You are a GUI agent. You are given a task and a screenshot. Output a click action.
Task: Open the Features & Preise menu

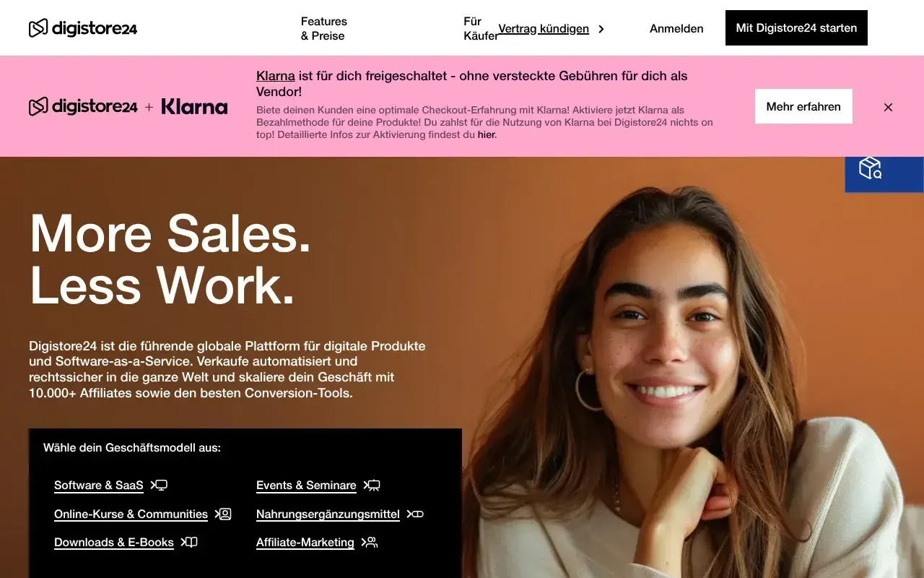[x=324, y=29]
